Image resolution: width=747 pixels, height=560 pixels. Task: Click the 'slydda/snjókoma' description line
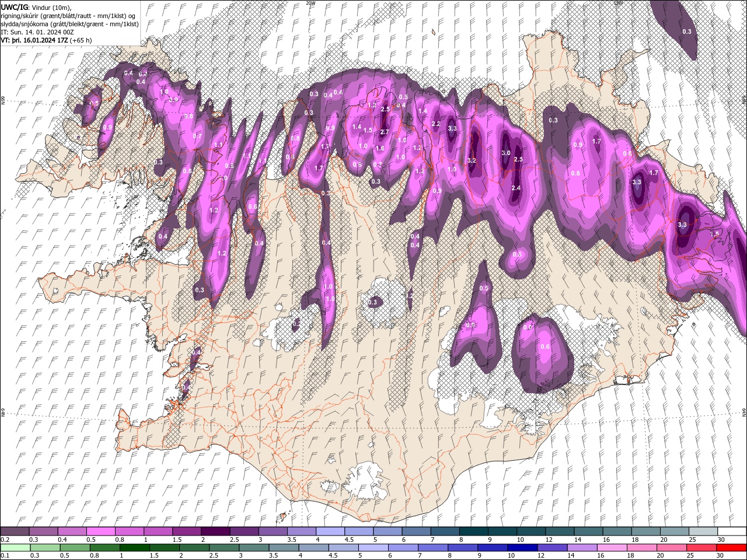pyautogui.click(x=69, y=24)
